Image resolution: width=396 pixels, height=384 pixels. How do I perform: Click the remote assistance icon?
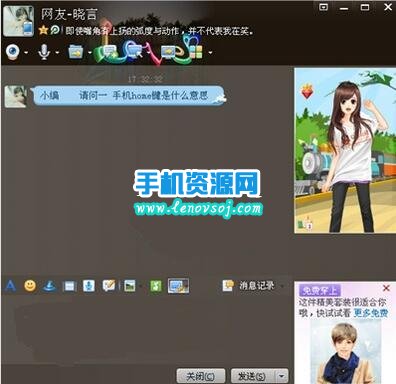134,51
